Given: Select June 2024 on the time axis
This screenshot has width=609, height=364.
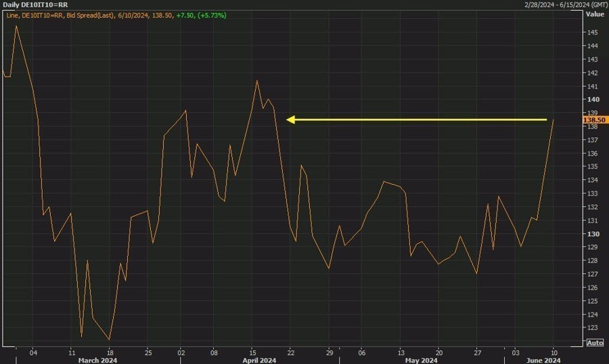Looking at the screenshot, I should coord(543,361).
